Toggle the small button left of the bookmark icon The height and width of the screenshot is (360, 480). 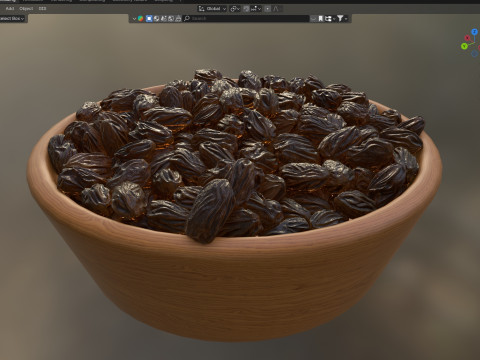pos(313,19)
